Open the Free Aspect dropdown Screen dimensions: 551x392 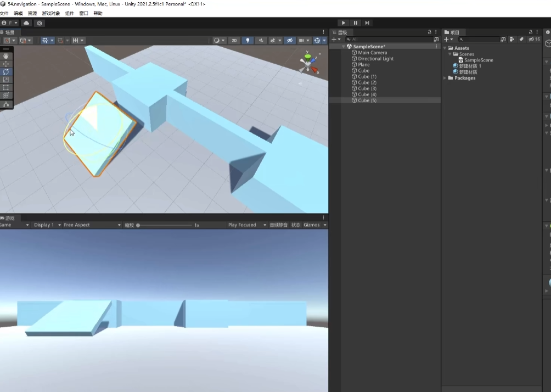point(92,225)
